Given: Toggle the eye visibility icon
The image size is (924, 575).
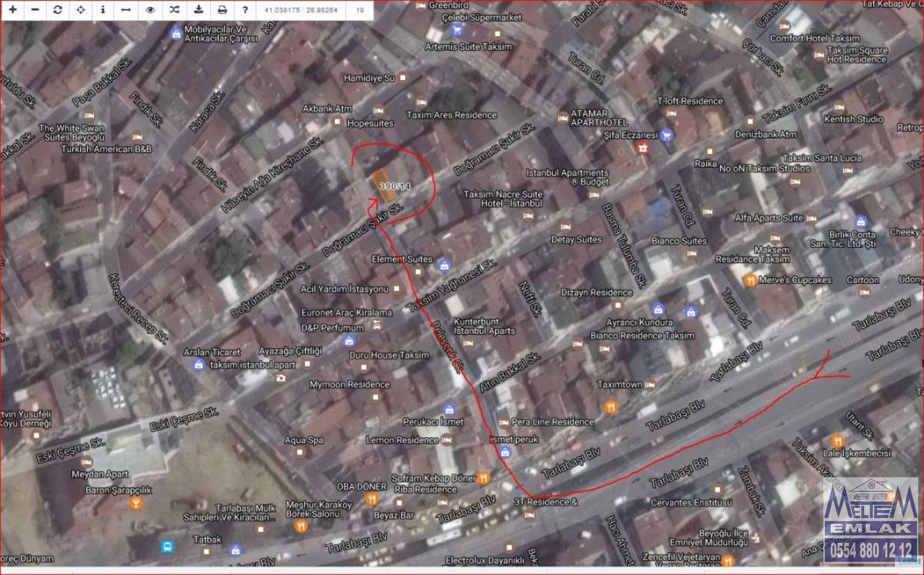Looking at the screenshot, I should (x=150, y=10).
